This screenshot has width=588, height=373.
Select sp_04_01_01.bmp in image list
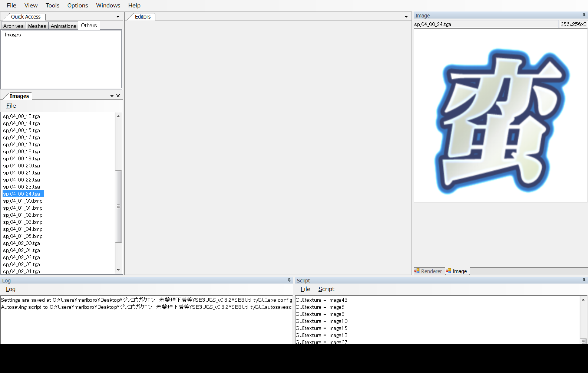(23, 208)
